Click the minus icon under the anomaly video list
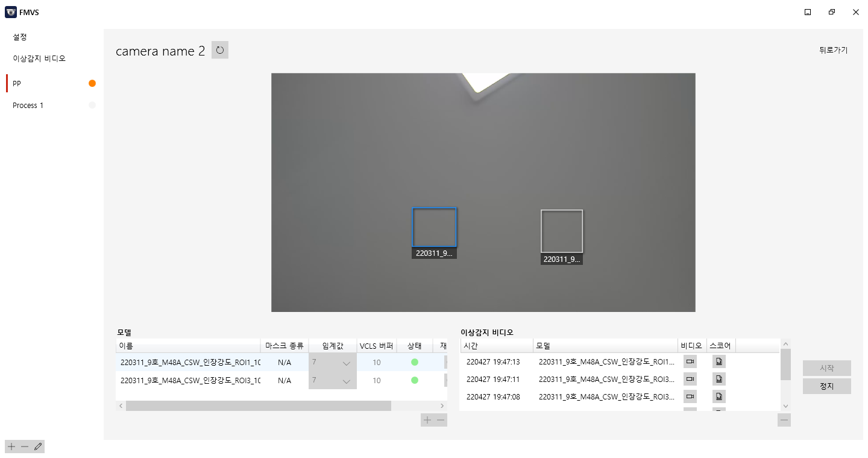The width and height of the screenshot is (868, 458). click(784, 420)
